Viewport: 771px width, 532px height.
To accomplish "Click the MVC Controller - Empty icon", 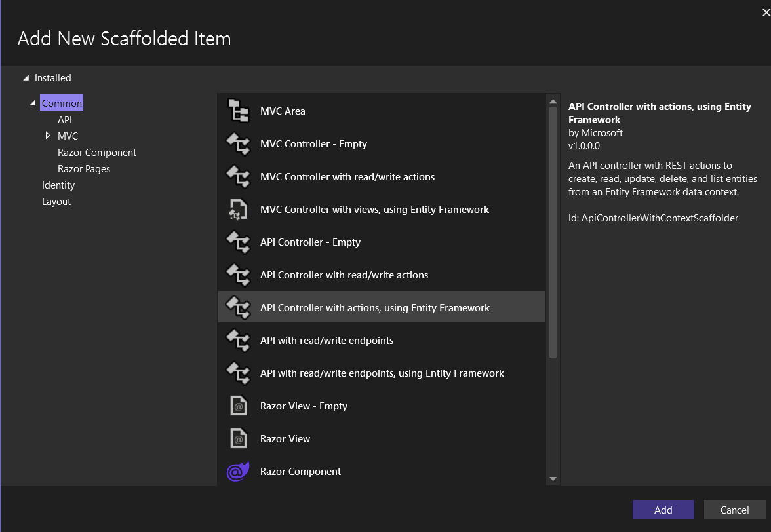I will (x=238, y=143).
